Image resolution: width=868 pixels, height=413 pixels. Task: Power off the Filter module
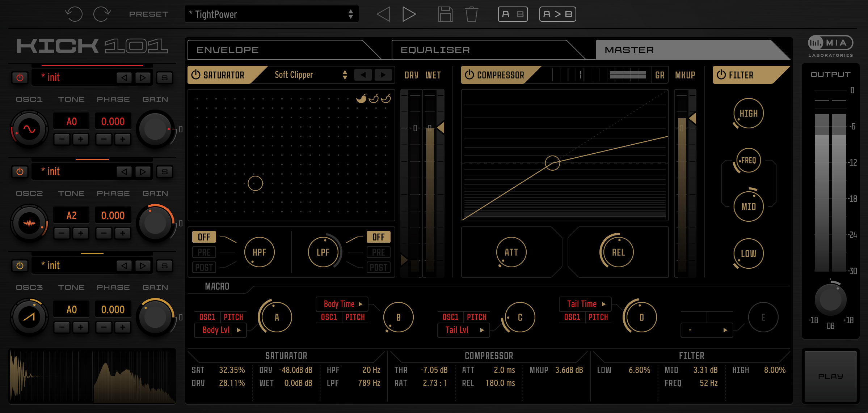(721, 74)
